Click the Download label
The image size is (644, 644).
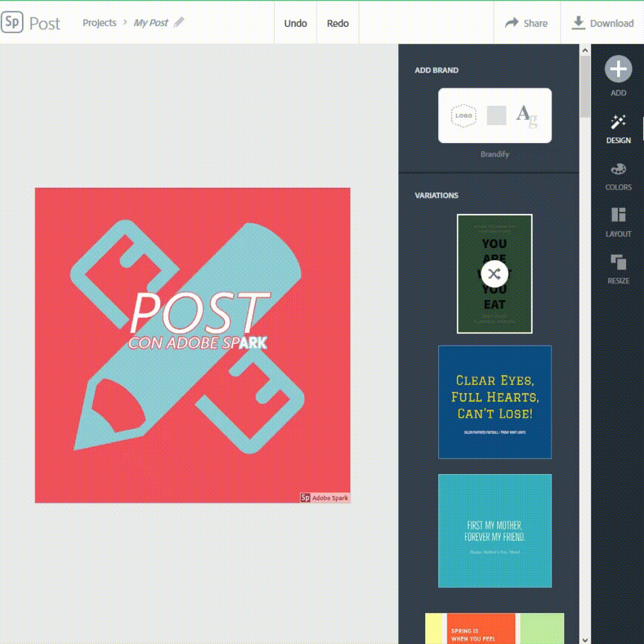612,23
